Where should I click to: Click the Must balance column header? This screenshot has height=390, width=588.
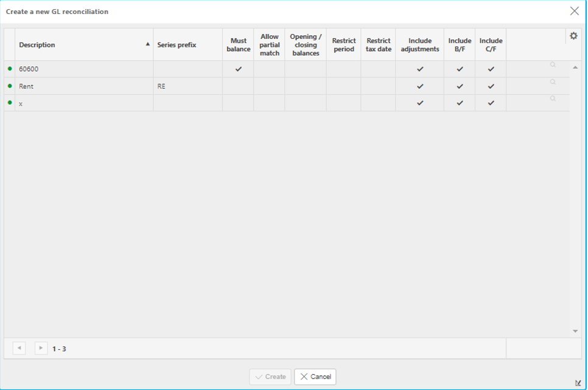[x=238, y=44]
